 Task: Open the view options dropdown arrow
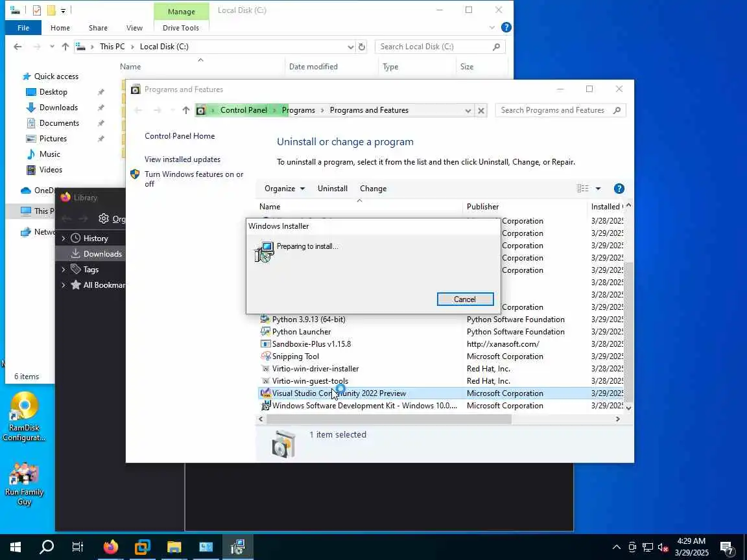[x=598, y=189]
